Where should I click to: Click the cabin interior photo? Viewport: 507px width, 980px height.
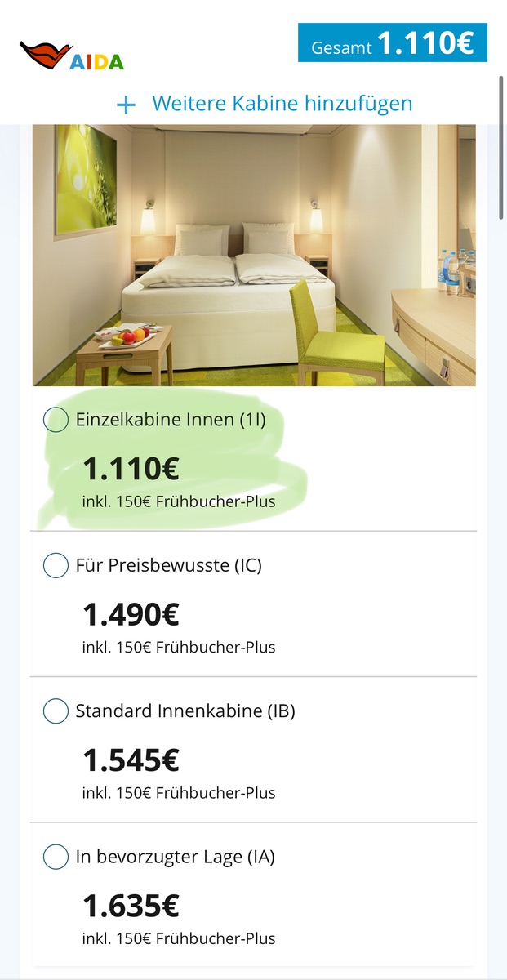click(x=254, y=255)
